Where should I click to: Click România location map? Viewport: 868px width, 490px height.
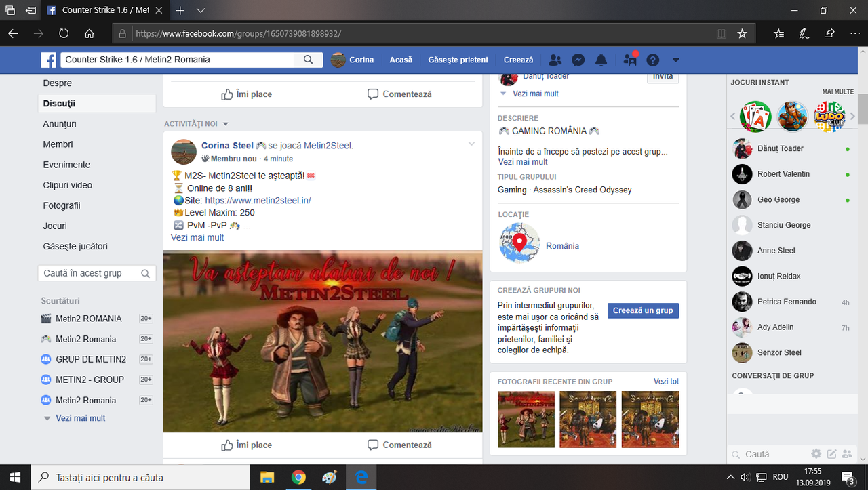coord(519,243)
